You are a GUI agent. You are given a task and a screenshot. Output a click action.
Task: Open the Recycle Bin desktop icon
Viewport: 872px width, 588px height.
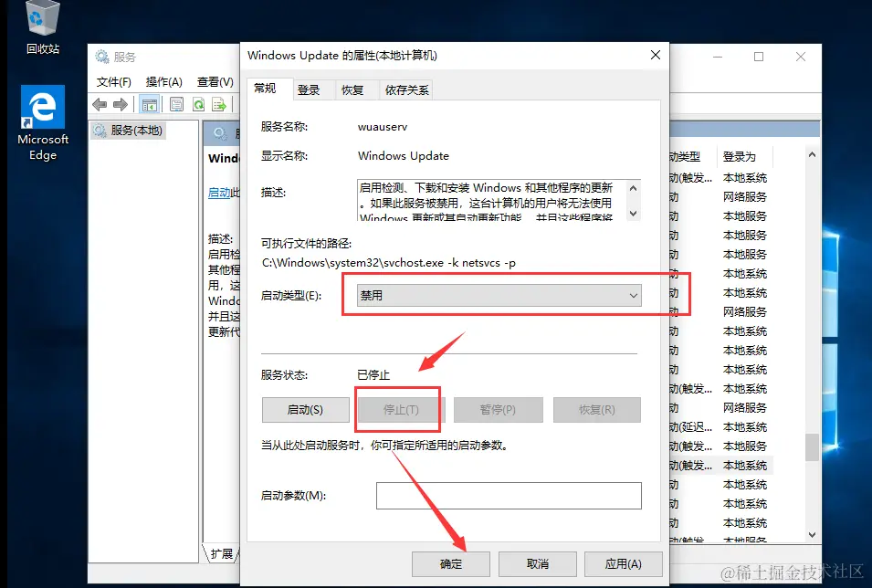click(x=43, y=26)
